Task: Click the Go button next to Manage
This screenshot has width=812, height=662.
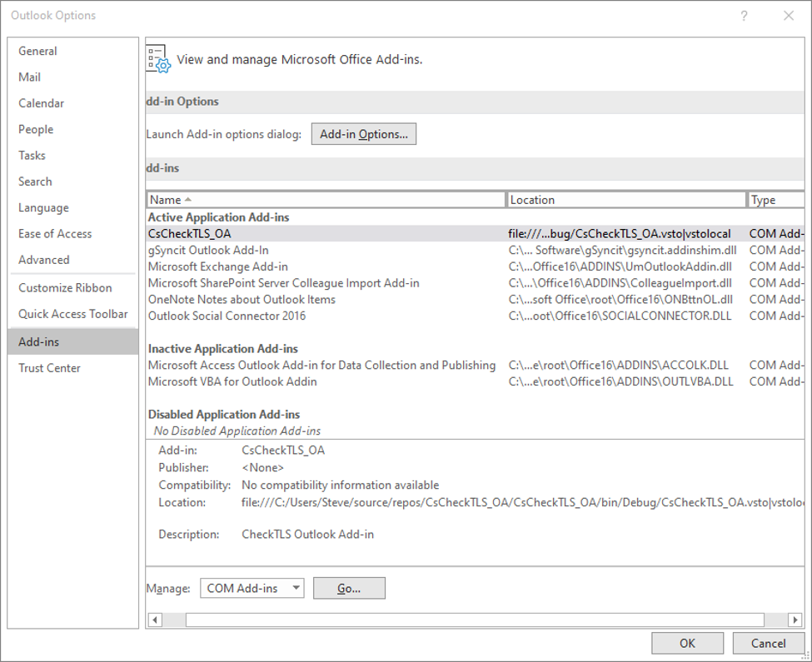Action: (x=348, y=588)
